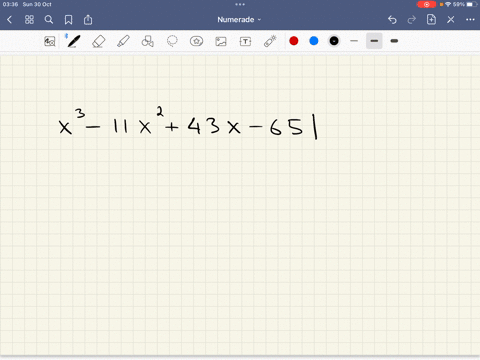Select the Shapes tool

148,41
